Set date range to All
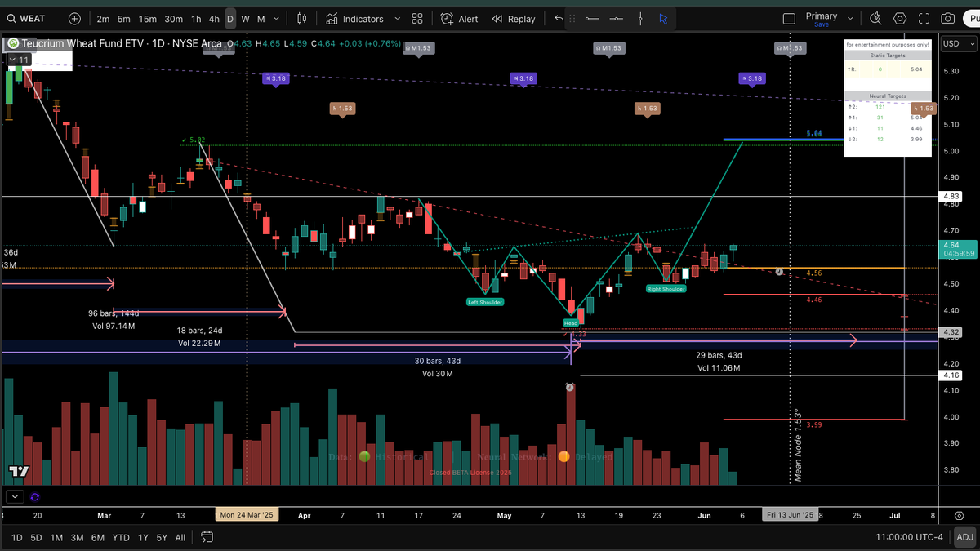Screen dimensions: 980x551 [x=180, y=537]
